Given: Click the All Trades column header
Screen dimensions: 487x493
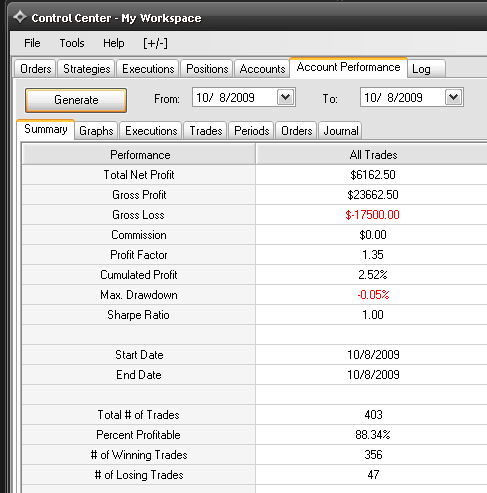Looking at the screenshot, I should click(x=373, y=155).
